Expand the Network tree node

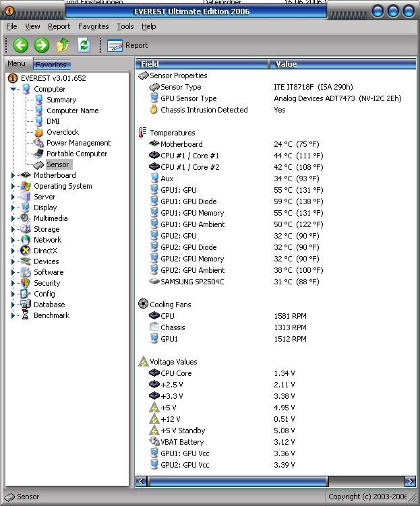(x=13, y=240)
